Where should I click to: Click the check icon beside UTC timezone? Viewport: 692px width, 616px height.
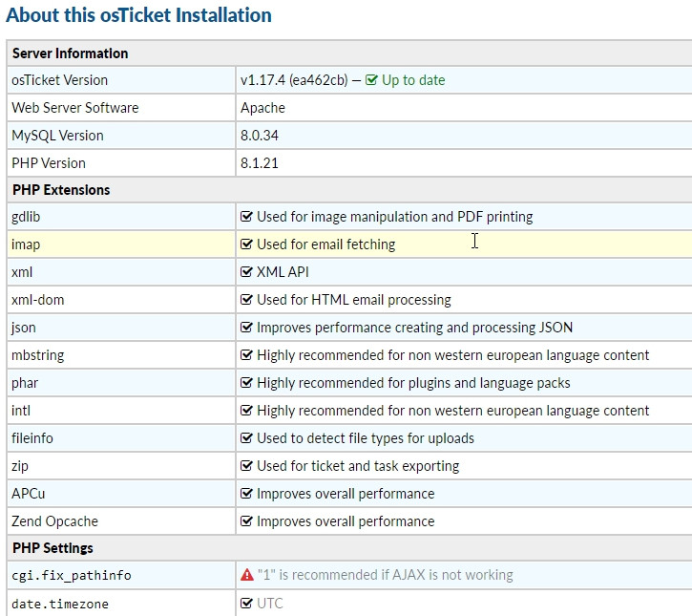click(246, 603)
